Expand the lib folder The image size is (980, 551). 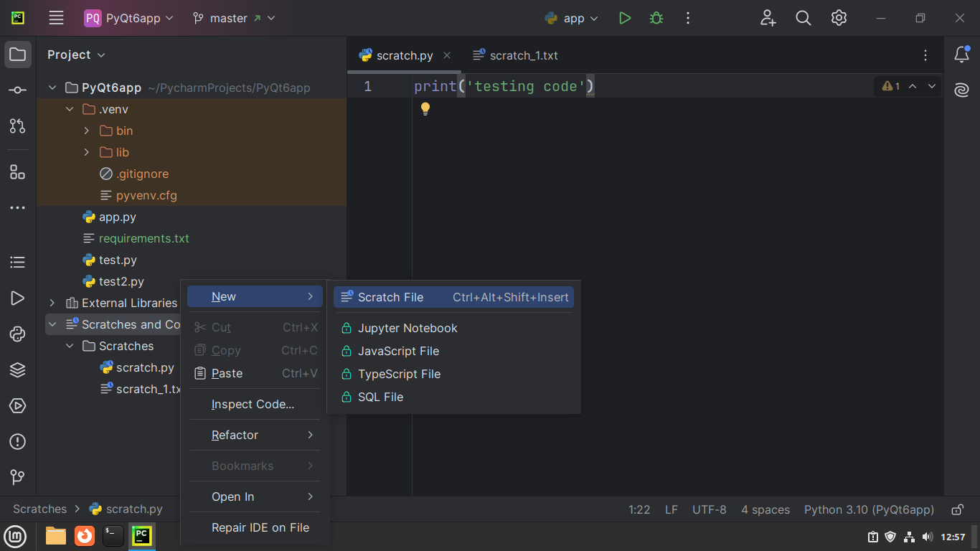click(87, 152)
